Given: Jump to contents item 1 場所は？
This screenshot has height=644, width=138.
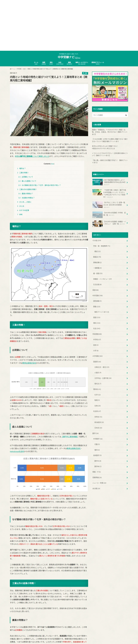Looking at the screenshot, I should click(x=21, y=169).
